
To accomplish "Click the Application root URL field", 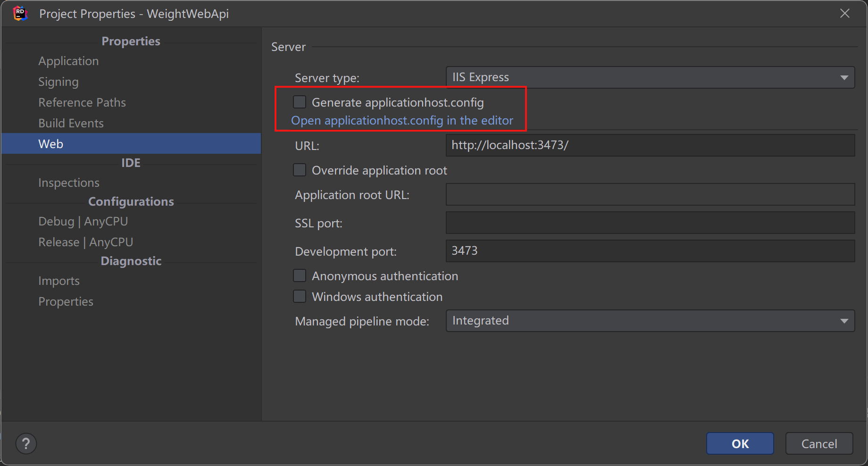I will [650, 194].
